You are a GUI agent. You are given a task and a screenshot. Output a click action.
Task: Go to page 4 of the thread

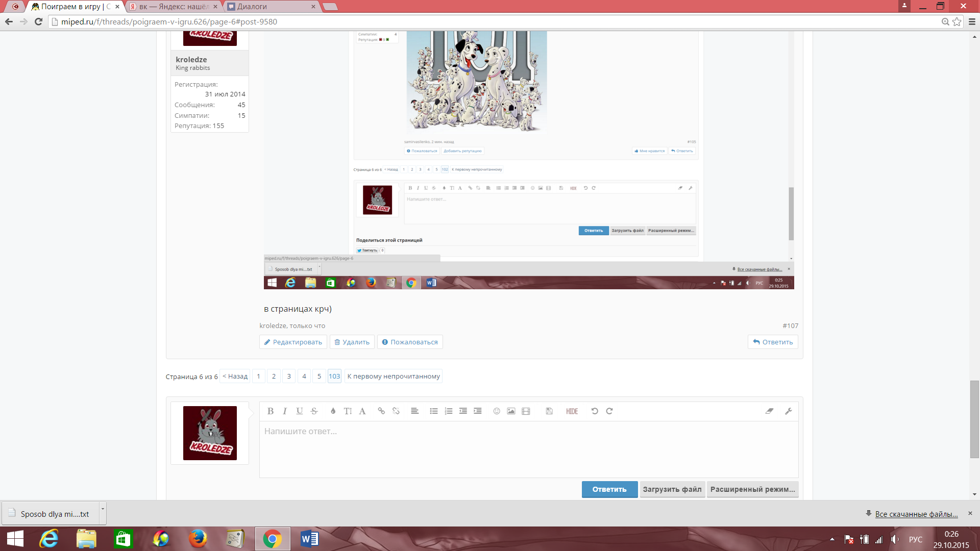coord(304,376)
